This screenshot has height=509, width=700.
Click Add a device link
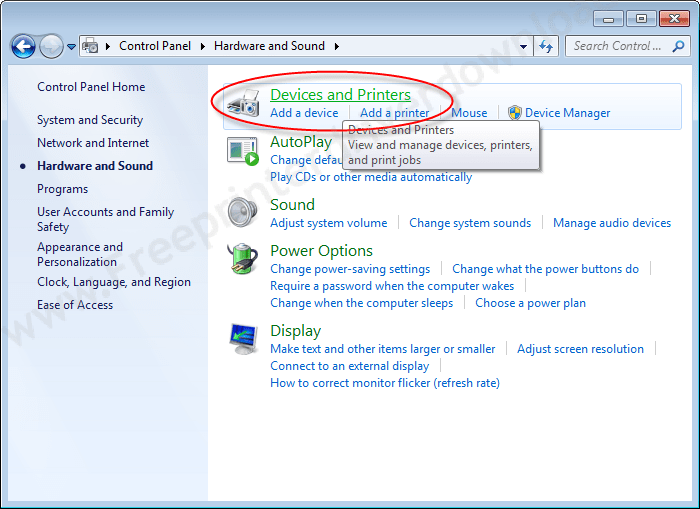click(304, 113)
